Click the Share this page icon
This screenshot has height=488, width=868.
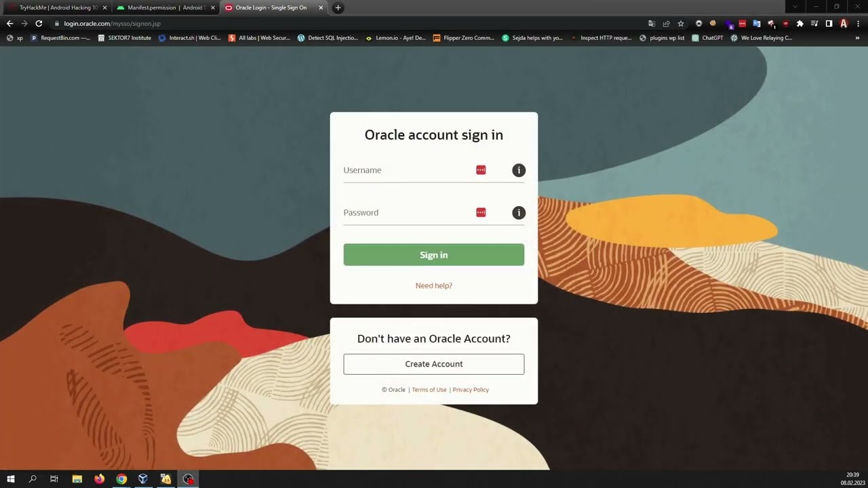pyautogui.click(x=667, y=23)
